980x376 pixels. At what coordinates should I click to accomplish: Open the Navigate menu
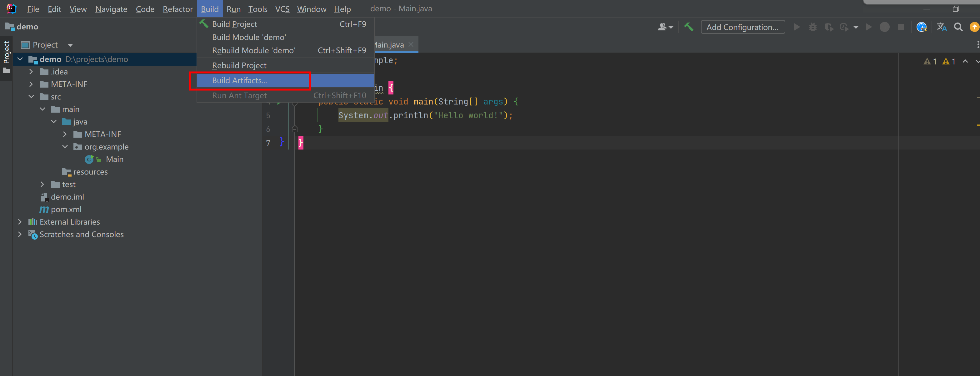111,9
